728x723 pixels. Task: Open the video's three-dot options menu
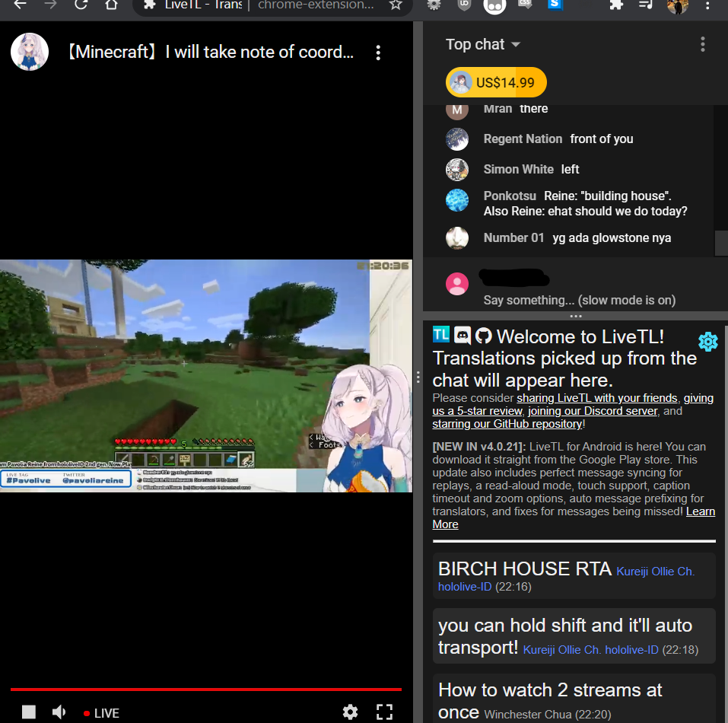[378, 52]
